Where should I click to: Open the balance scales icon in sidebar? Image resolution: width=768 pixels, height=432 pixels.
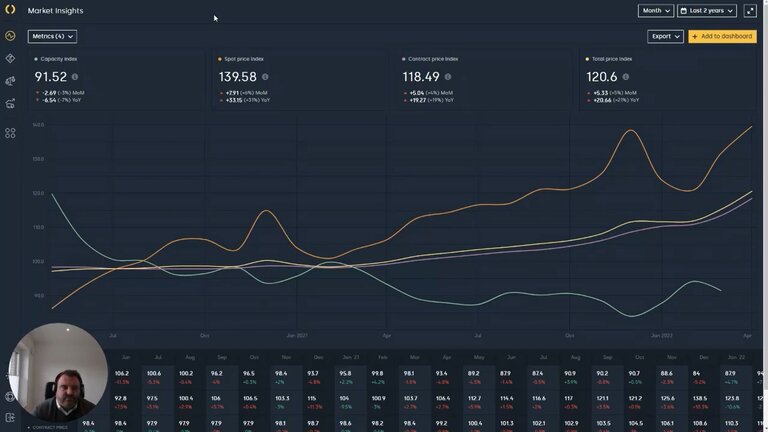(10, 81)
